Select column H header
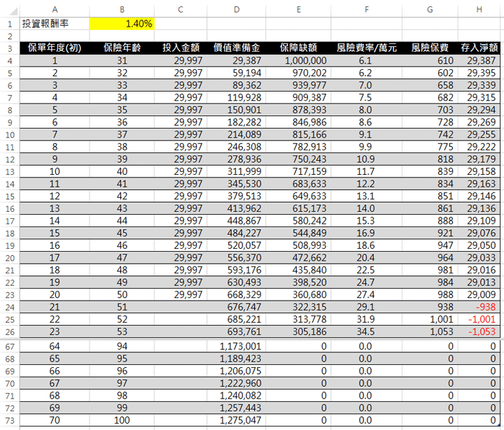504x430 pixels. (479, 10)
